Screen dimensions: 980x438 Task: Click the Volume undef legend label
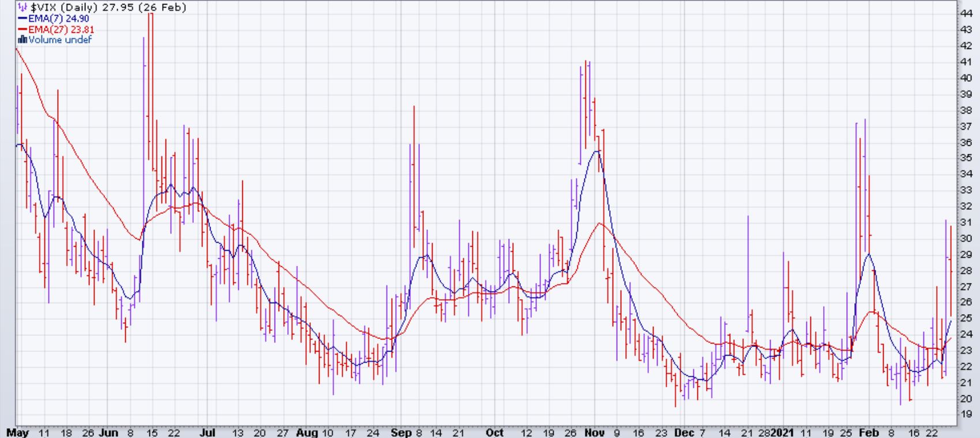click(x=60, y=40)
